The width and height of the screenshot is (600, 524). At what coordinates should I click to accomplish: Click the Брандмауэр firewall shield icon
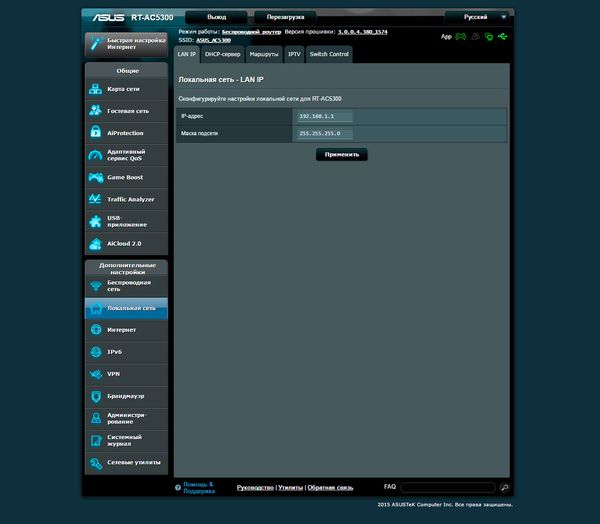tap(96, 396)
